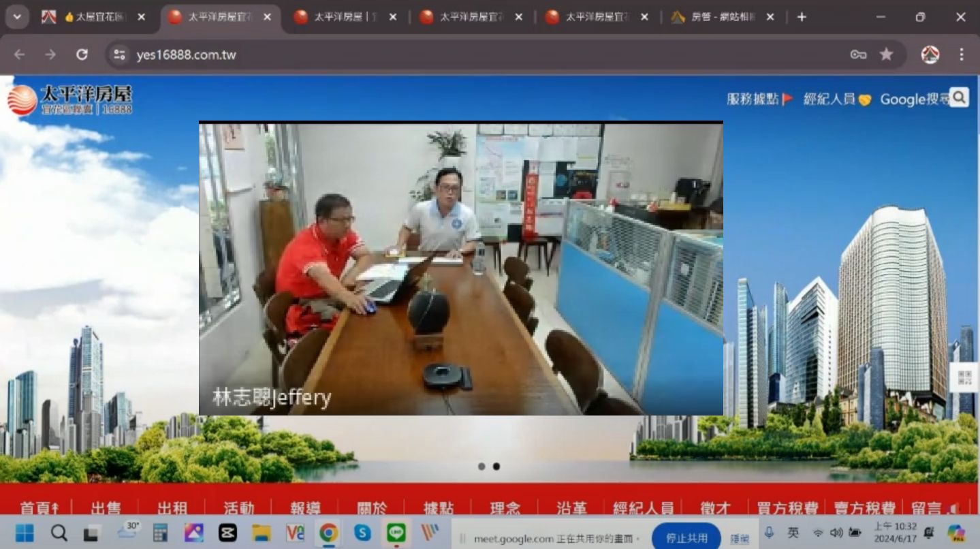The image size is (980, 549).
Task: Open LINE from the taskbar
Action: pyautogui.click(x=396, y=533)
